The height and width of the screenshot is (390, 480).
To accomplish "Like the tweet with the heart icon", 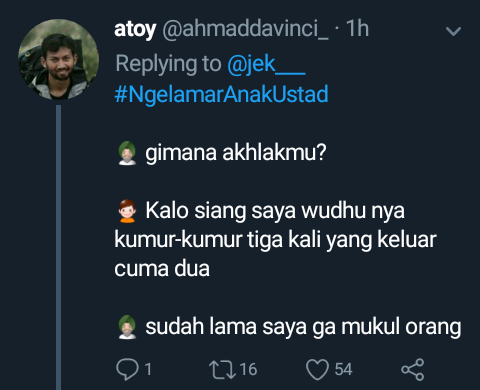I will pos(317,369).
